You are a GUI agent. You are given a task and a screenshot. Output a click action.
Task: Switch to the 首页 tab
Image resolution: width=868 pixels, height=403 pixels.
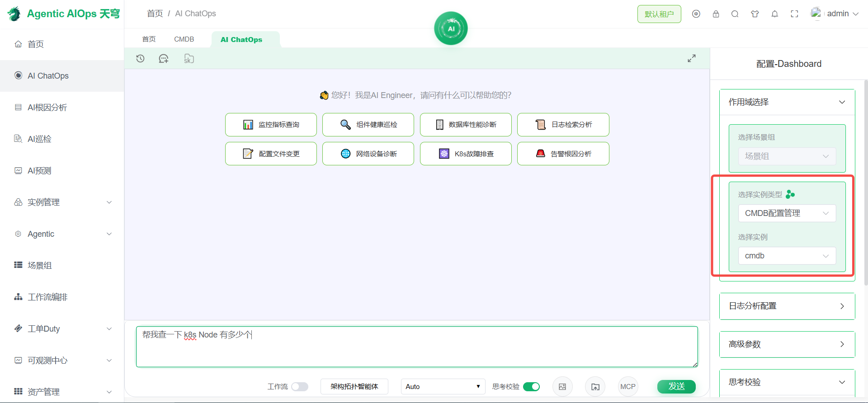[149, 39]
